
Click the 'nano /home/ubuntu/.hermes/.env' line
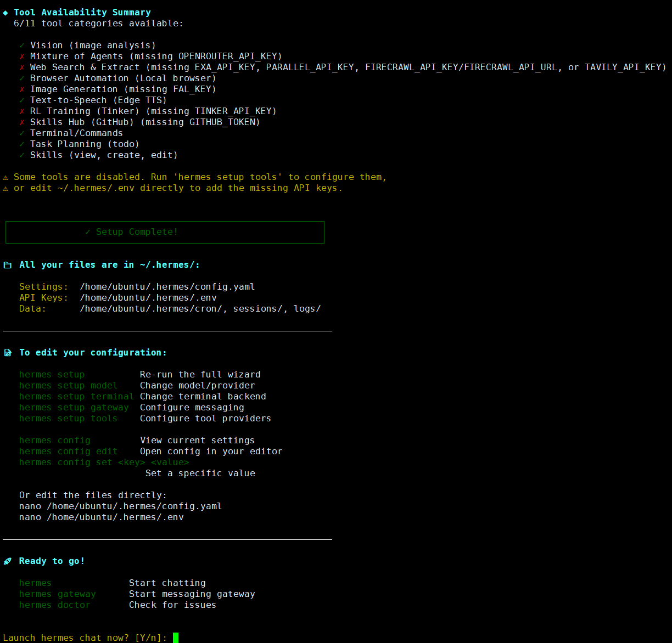pos(102,517)
